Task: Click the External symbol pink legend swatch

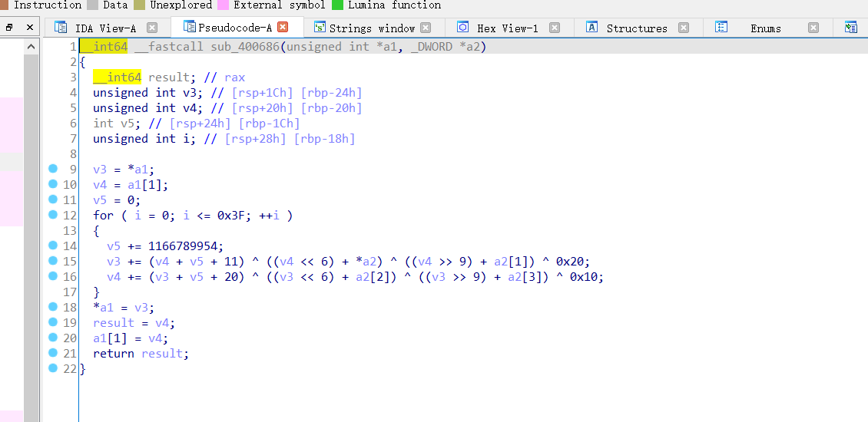Action: click(x=224, y=5)
